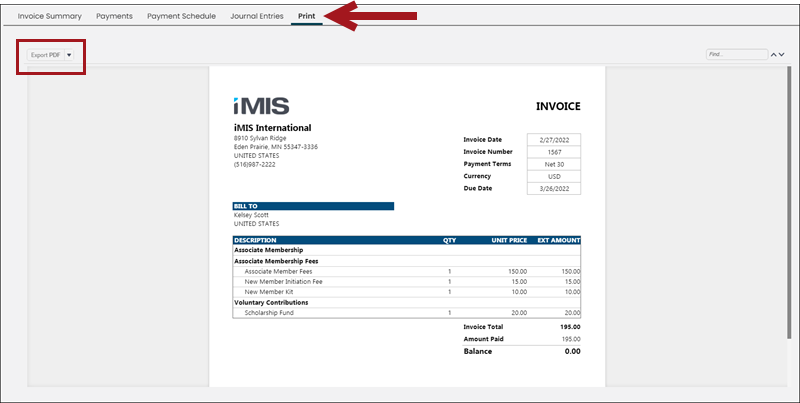Click the iMIS logo on invoice
The height and width of the screenshot is (403, 800).
click(x=261, y=106)
